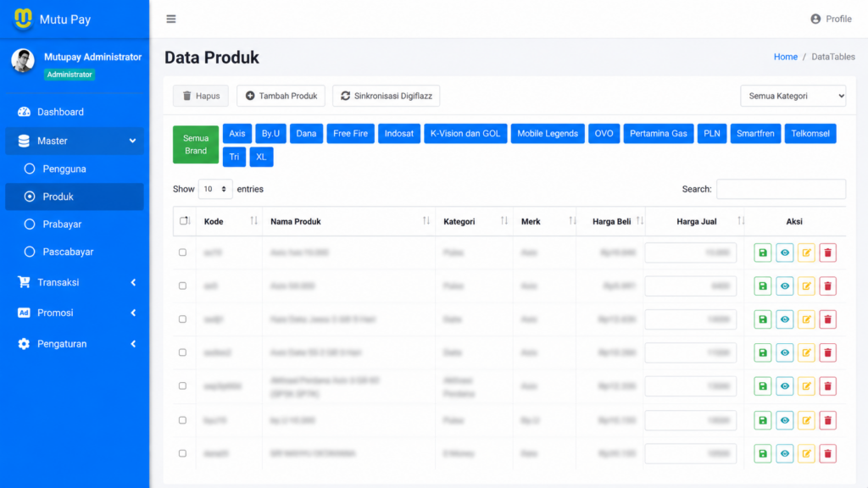Sort the table by Kode column
The height and width of the screenshot is (488, 868).
[x=228, y=221]
